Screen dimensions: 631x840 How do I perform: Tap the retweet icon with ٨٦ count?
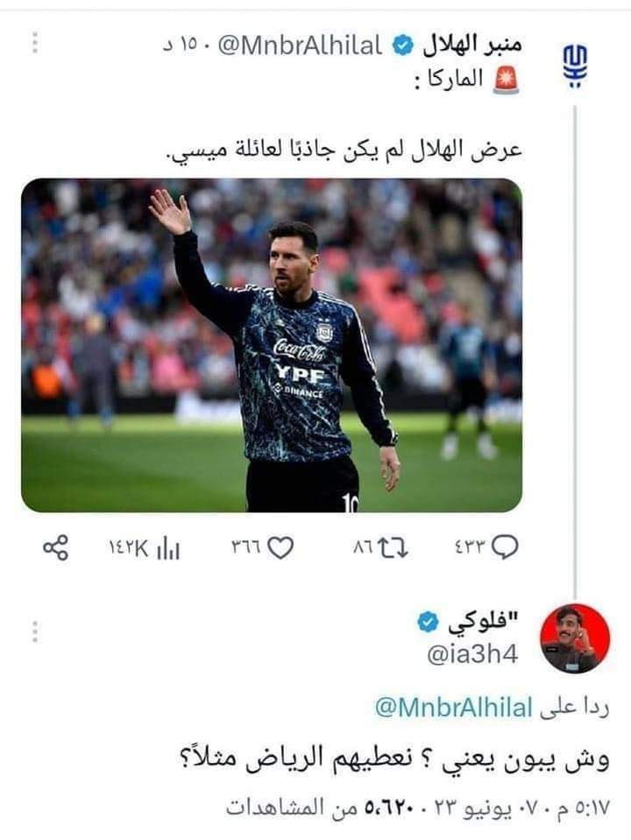click(x=393, y=547)
